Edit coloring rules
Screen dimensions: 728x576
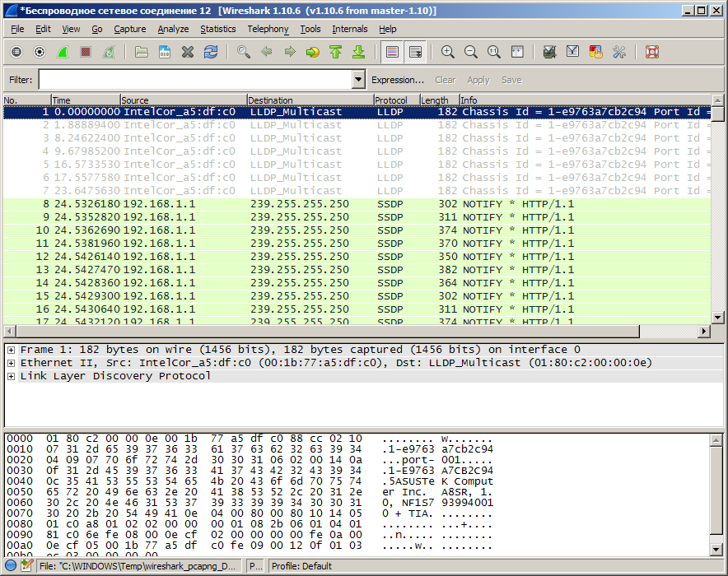596,52
